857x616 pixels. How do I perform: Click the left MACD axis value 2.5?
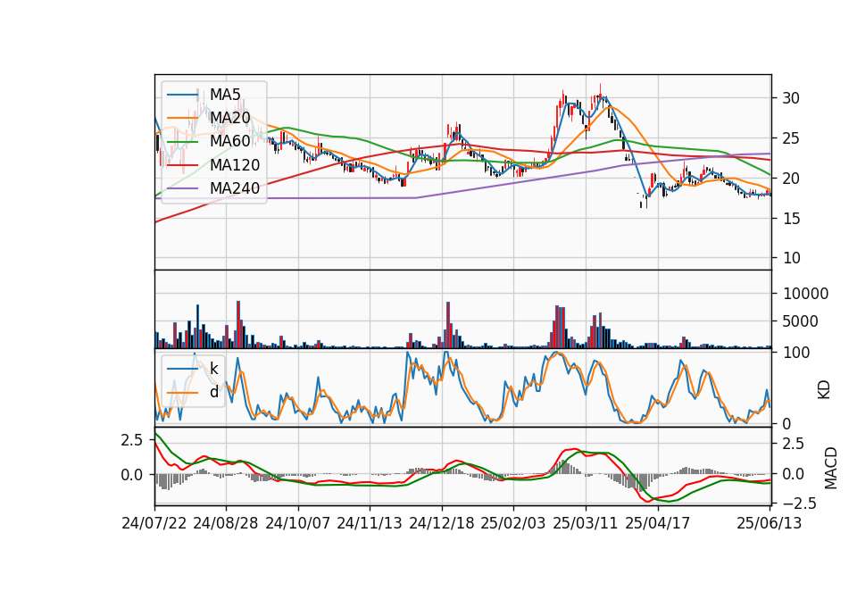click(131, 440)
